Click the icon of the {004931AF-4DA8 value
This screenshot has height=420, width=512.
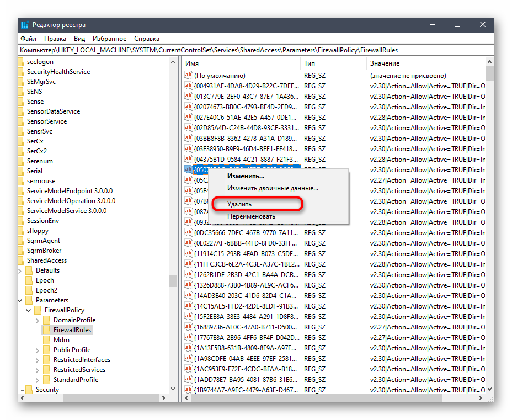pyautogui.click(x=188, y=86)
